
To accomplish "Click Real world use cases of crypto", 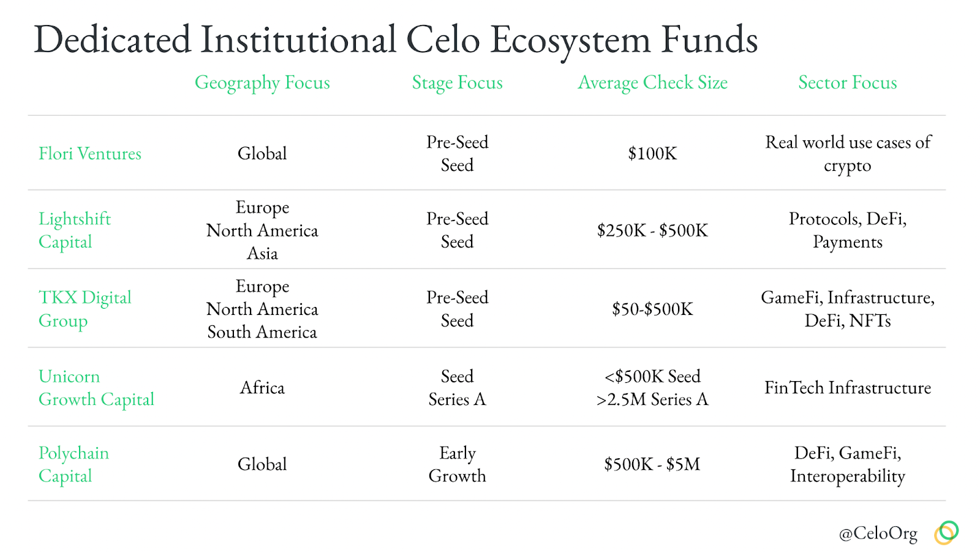I will [847, 154].
